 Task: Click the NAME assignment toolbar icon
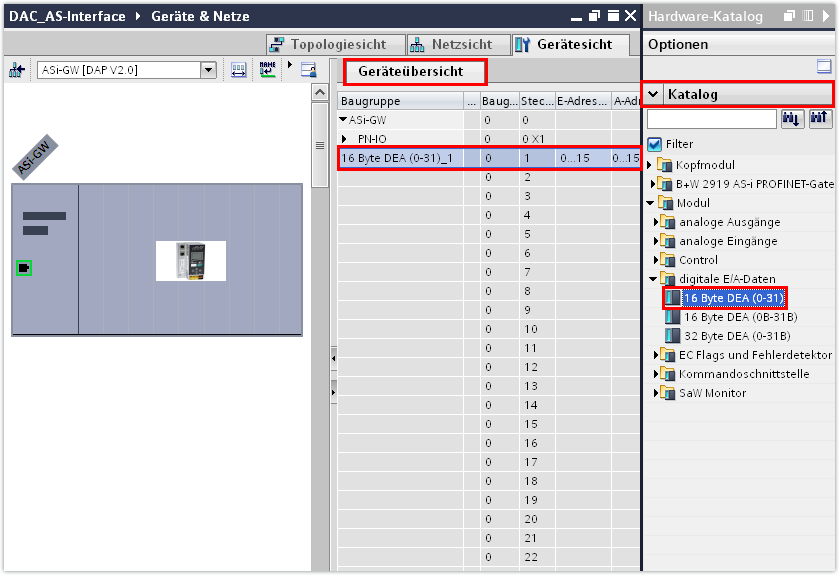(x=267, y=70)
